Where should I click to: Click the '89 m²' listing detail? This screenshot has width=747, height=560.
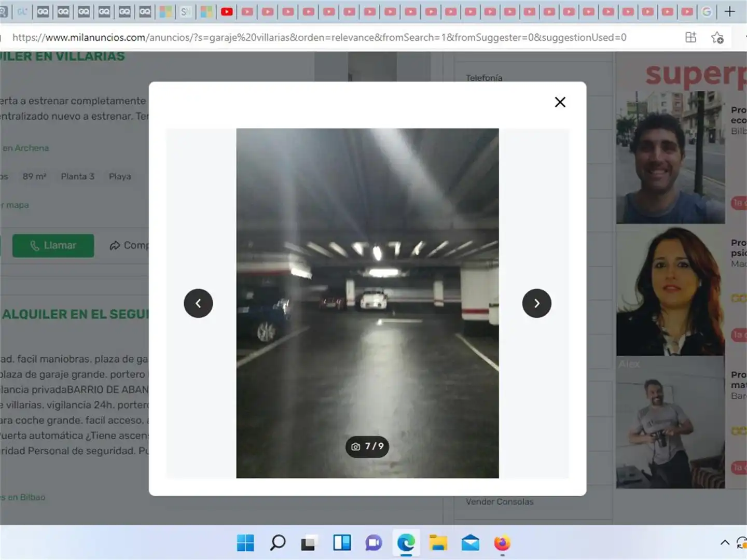click(x=34, y=176)
